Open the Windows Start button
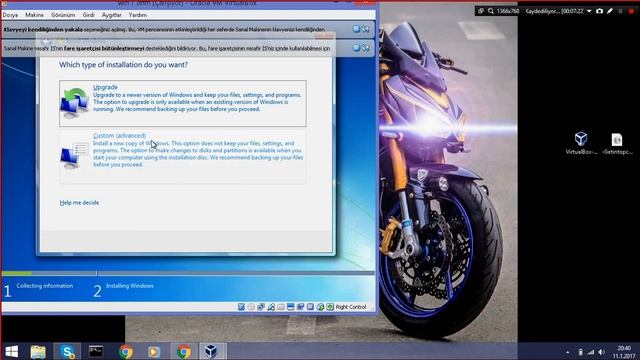 (x=11, y=351)
